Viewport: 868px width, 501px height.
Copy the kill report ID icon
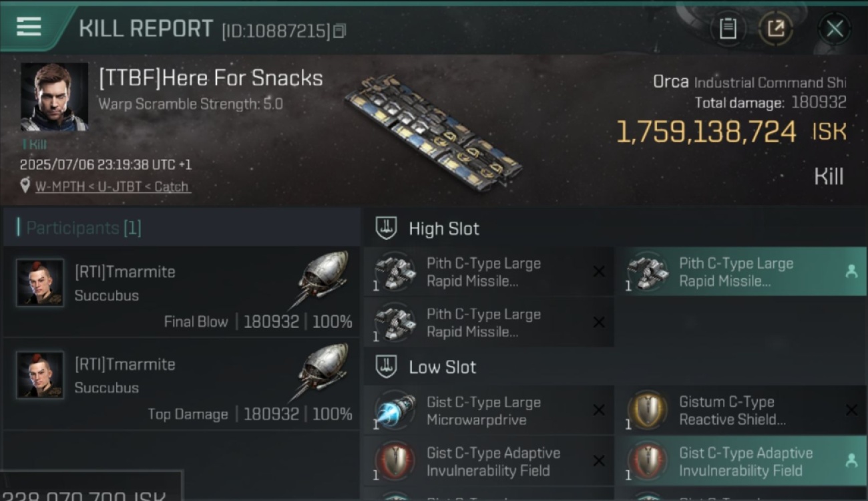coord(339,31)
